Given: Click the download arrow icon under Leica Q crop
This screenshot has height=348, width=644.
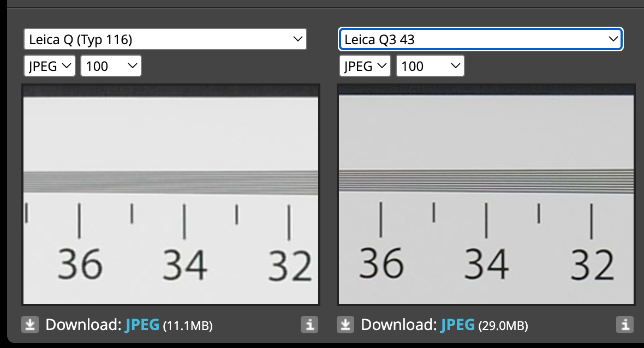Looking at the screenshot, I should [x=30, y=325].
